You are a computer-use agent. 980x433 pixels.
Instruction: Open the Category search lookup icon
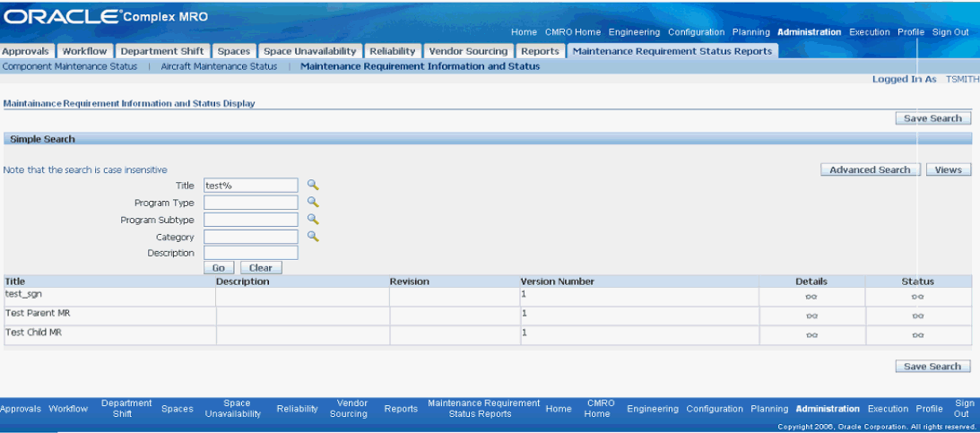point(313,237)
